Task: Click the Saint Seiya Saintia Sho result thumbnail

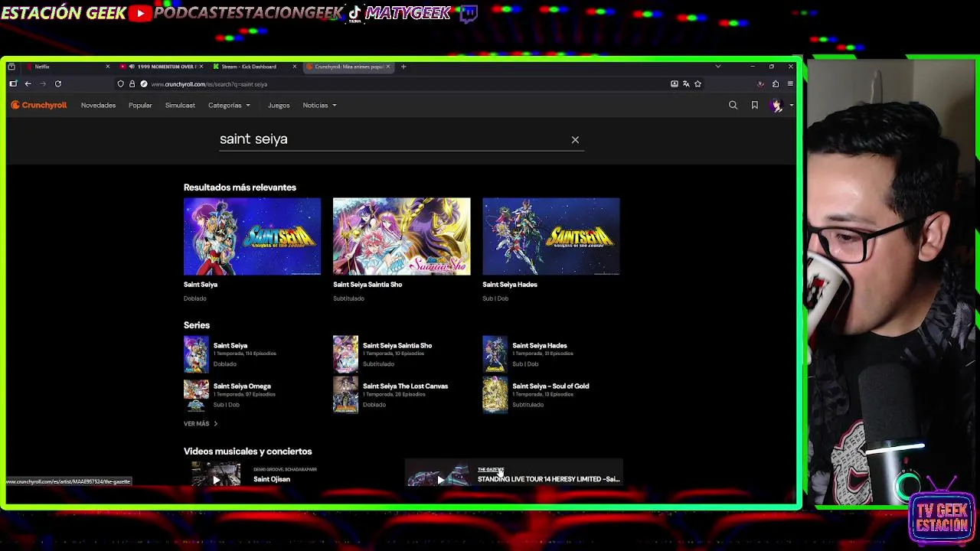Action: (x=402, y=236)
